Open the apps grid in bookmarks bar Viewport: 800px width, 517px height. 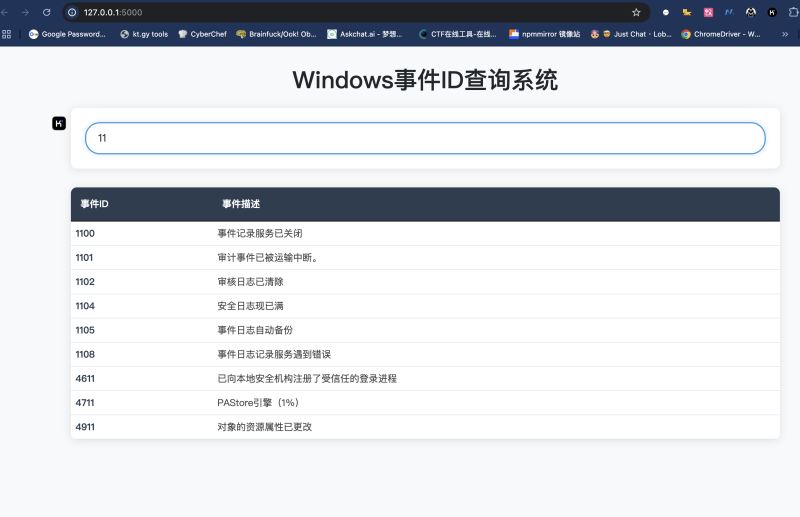[x=7, y=34]
